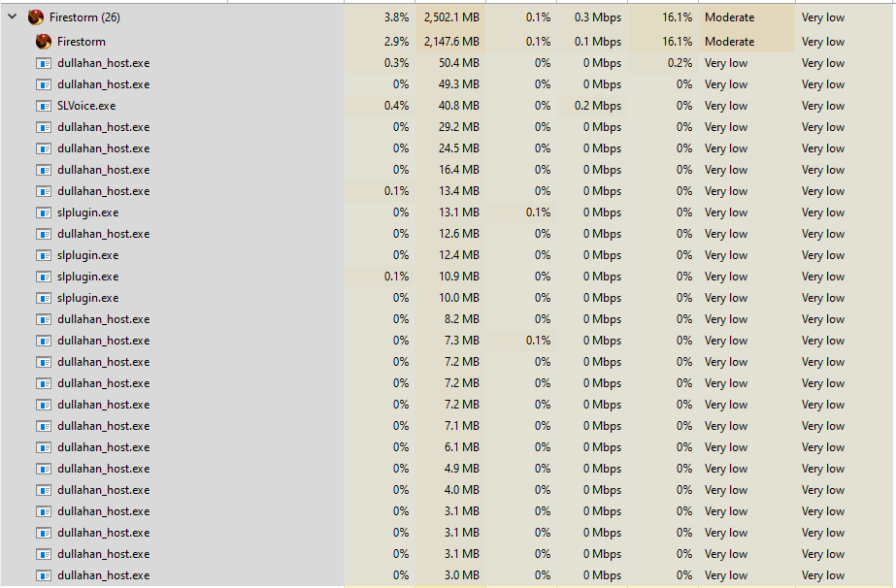Click icon of dullahan_host.exe using 12.6 MB

click(44, 234)
